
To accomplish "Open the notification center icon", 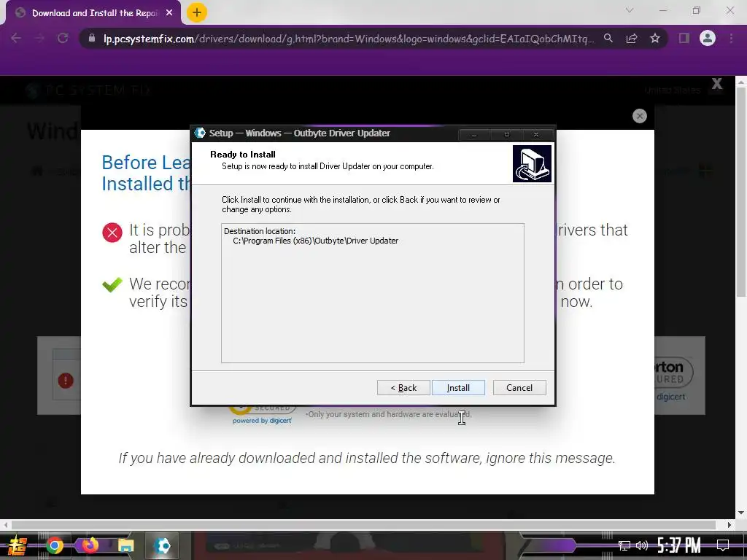I will pyautogui.click(x=723, y=545).
